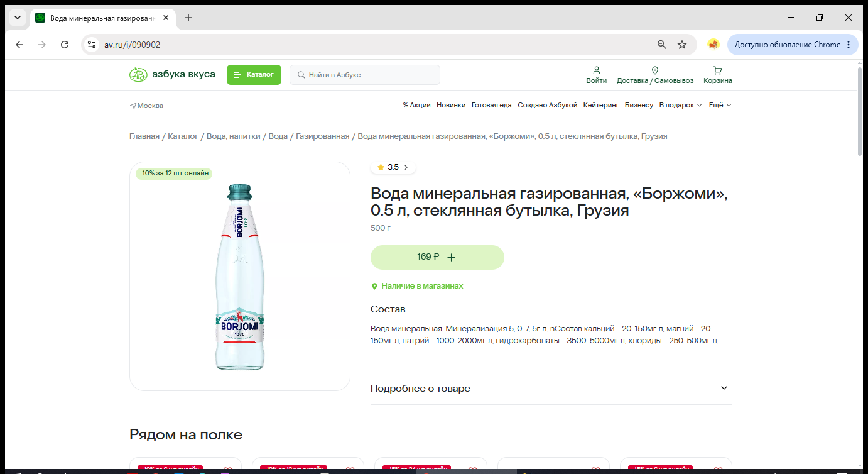Click the Азбука вкуса logo

[172, 75]
